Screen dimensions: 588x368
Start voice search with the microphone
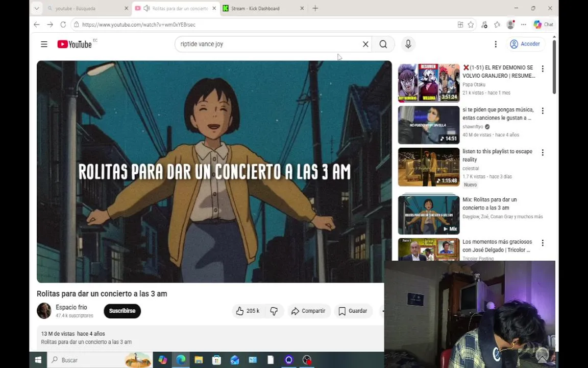(x=408, y=44)
